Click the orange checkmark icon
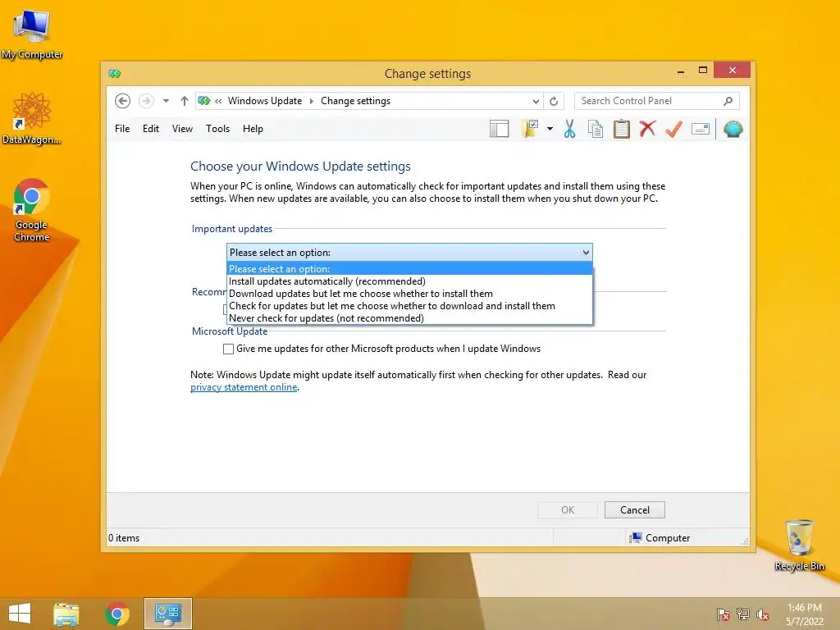 tap(673, 129)
